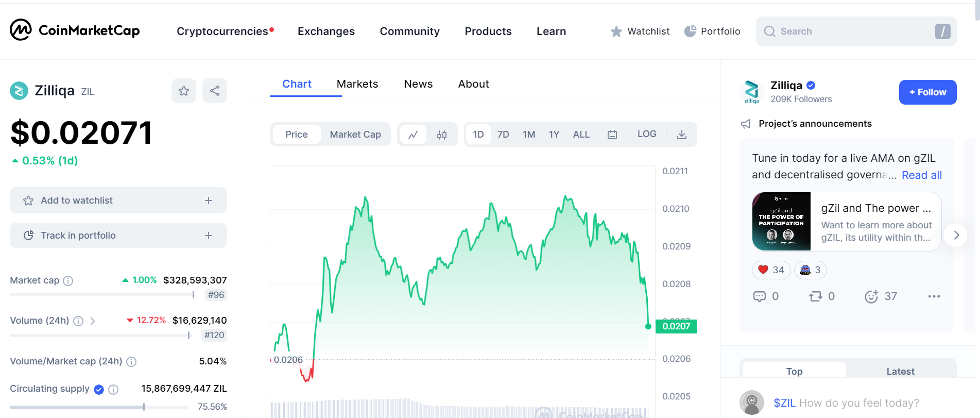The image size is (980, 418).
Task: Click Track in portfolio button
Action: click(118, 236)
